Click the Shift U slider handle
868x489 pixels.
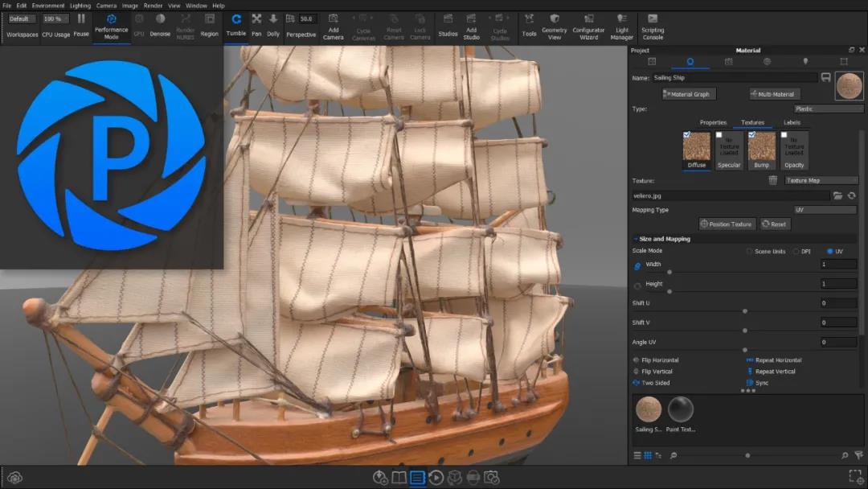click(x=745, y=310)
